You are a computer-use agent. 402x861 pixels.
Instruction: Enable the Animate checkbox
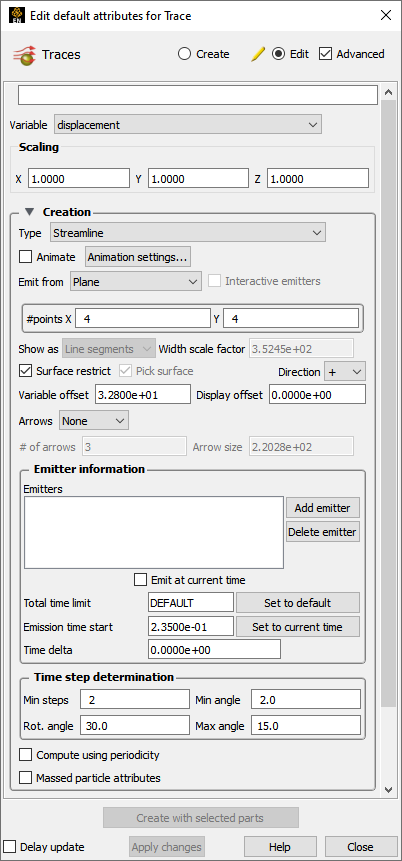(x=25, y=256)
